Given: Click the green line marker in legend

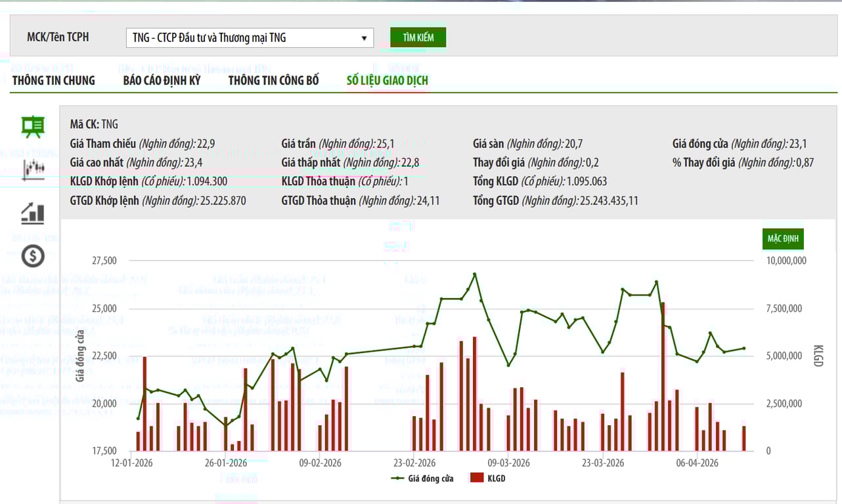Looking at the screenshot, I should (x=397, y=478).
